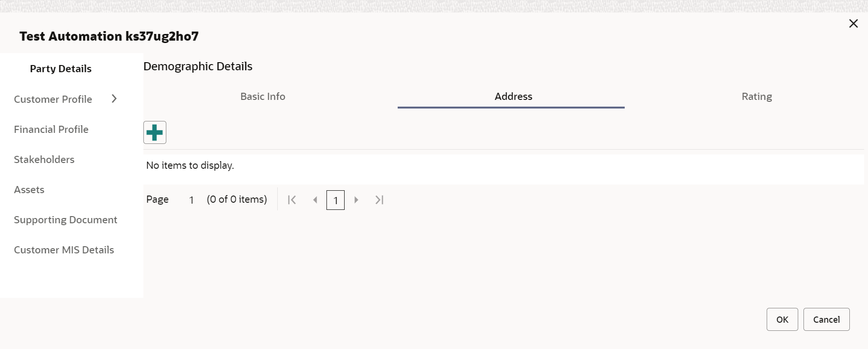The height and width of the screenshot is (349, 868).
Task: Switch to the Basic Info tab
Action: pos(263,97)
